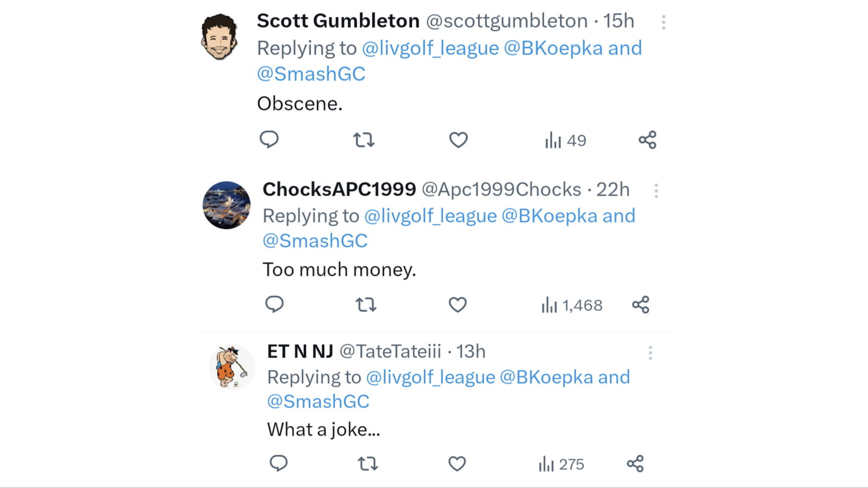868x488 pixels.
Task: Retweet the "Too much money." tweet
Action: point(366,305)
